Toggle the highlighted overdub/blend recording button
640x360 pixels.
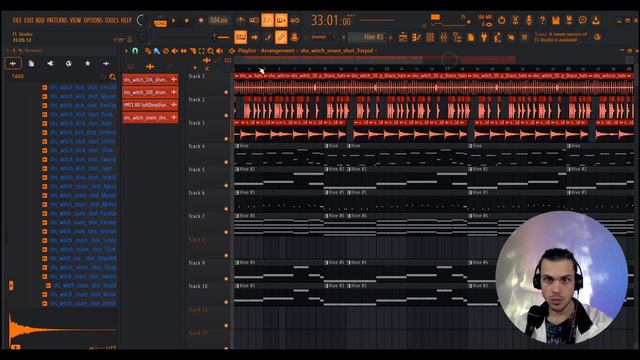(x=281, y=20)
